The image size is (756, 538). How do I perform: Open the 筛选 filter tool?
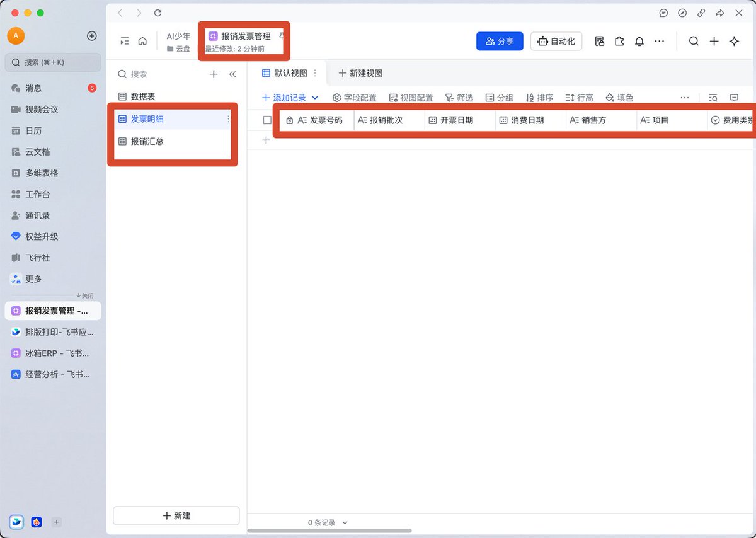[459, 98]
